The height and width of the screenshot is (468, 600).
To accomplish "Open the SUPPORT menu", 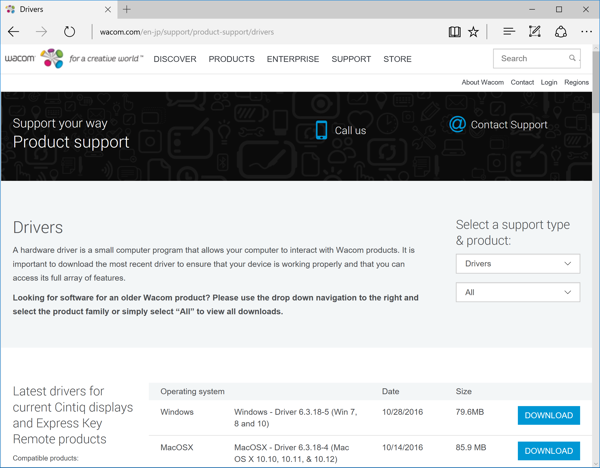I will coord(351,59).
